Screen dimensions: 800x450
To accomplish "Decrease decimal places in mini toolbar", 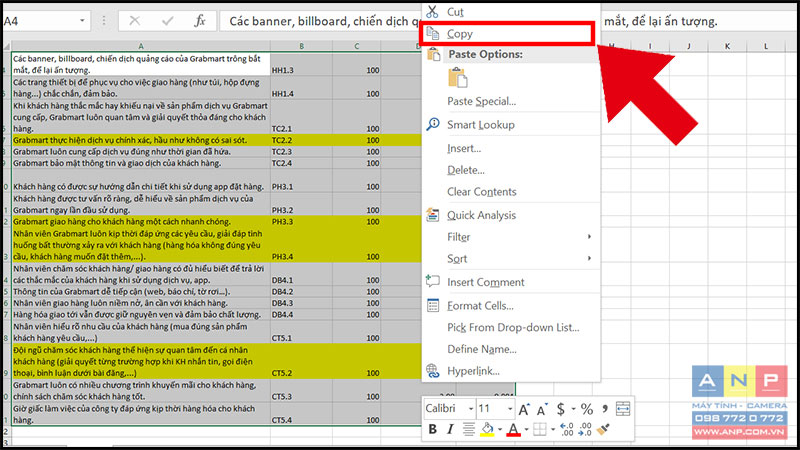I will [x=585, y=429].
